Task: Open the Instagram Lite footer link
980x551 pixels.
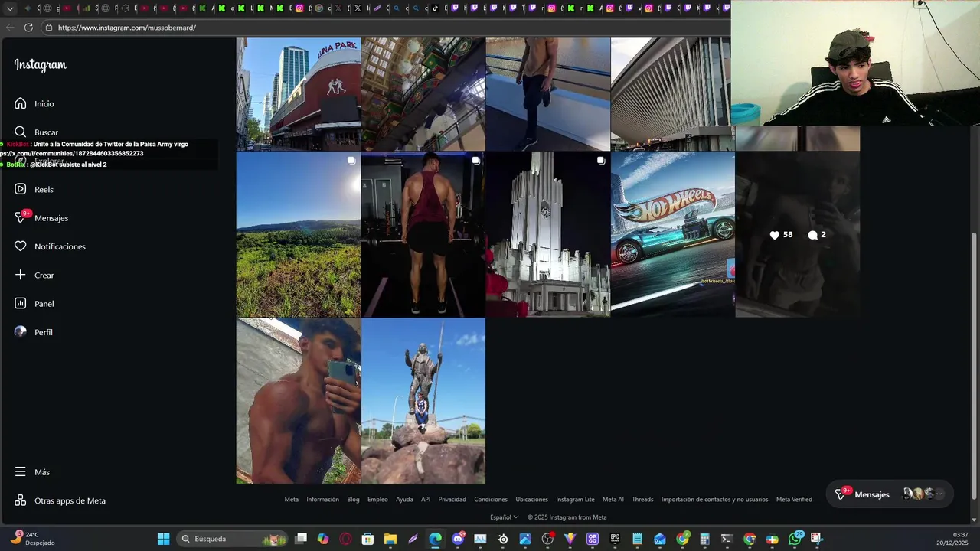Action: click(x=575, y=500)
